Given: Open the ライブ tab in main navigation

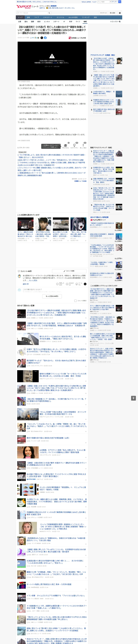Looking at the screenshot, I should pyautogui.click(x=37, y=17).
